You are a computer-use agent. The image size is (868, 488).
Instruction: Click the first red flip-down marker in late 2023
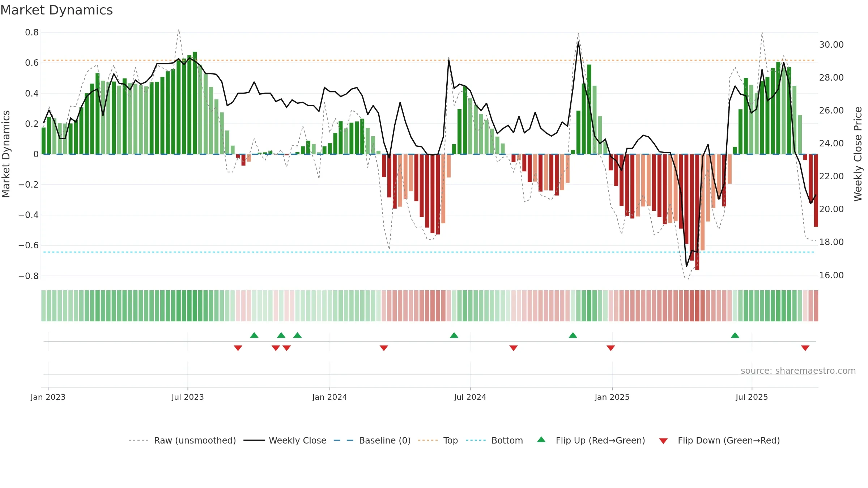(x=238, y=348)
